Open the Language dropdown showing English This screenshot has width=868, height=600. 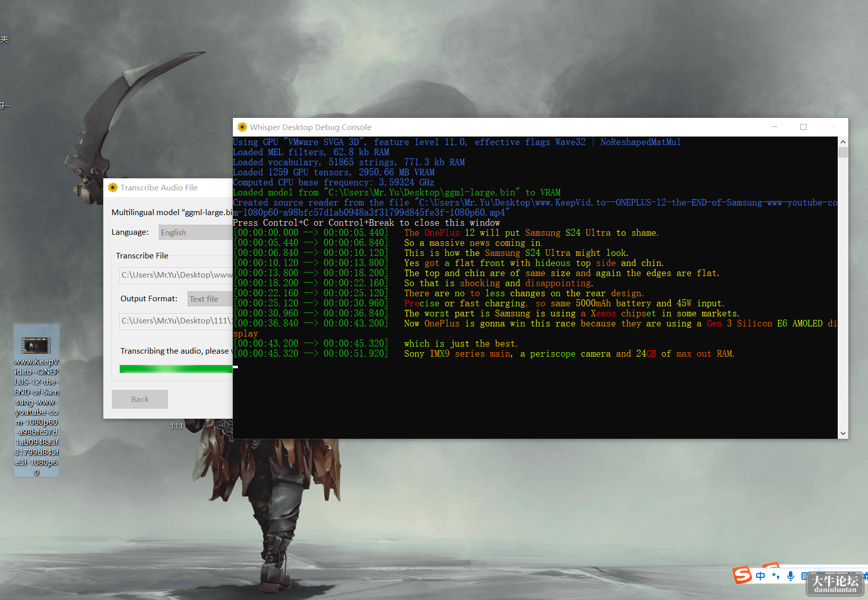tap(196, 232)
